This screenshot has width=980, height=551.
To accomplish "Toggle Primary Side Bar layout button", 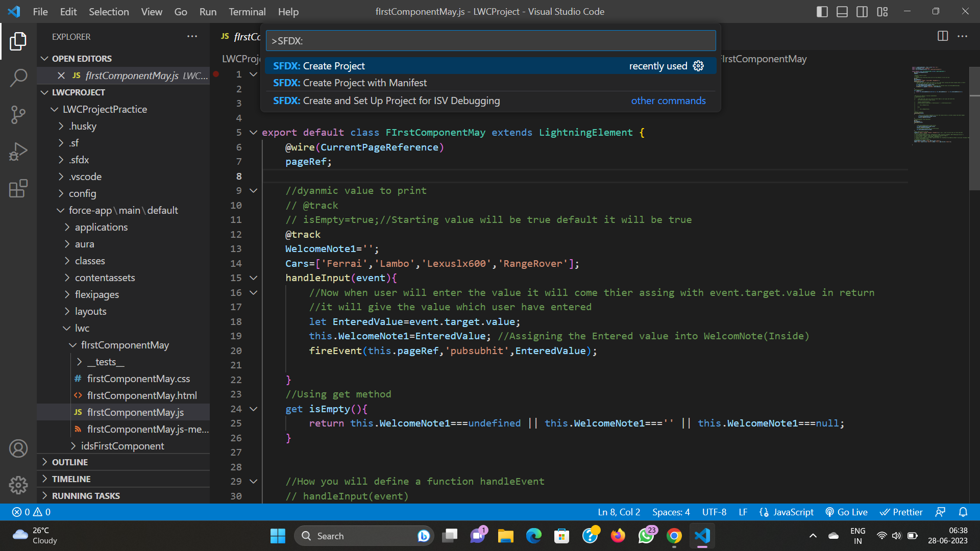I will [822, 12].
